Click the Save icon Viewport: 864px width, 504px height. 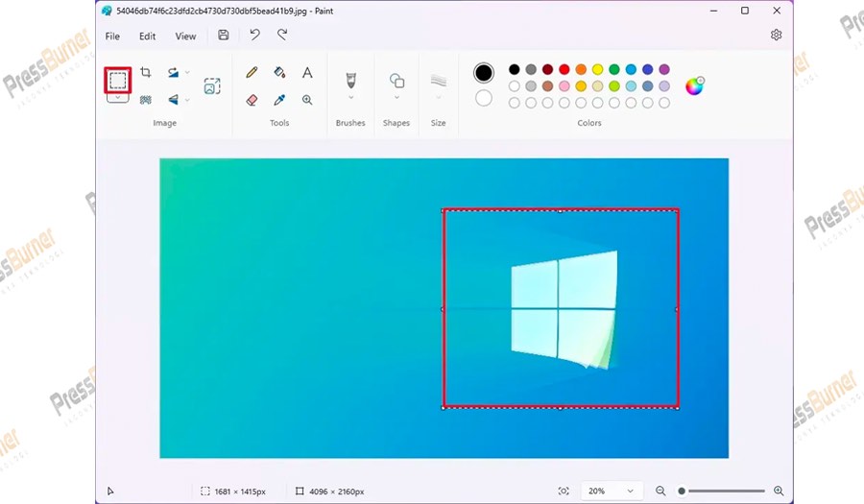(224, 36)
